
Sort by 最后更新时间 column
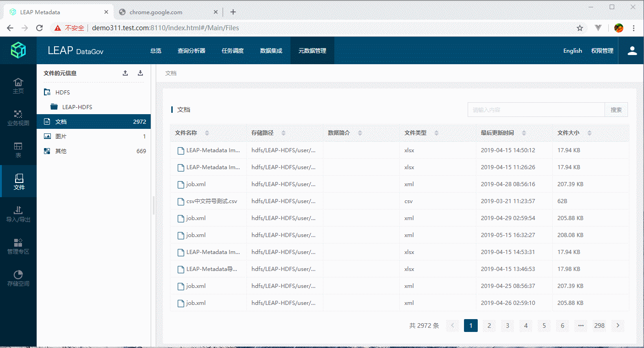[524, 133]
